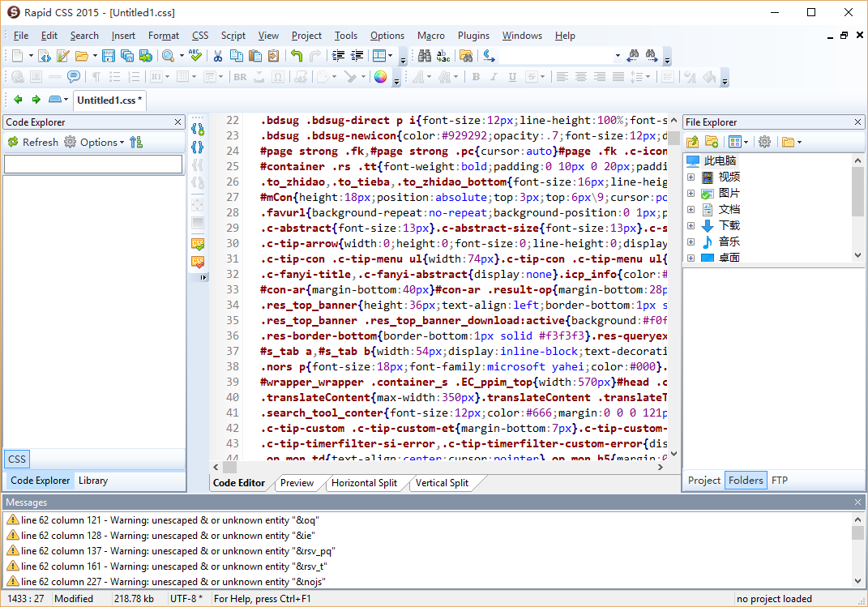
Task: Expand the 图片 folder tree node
Action: click(x=691, y=193)
